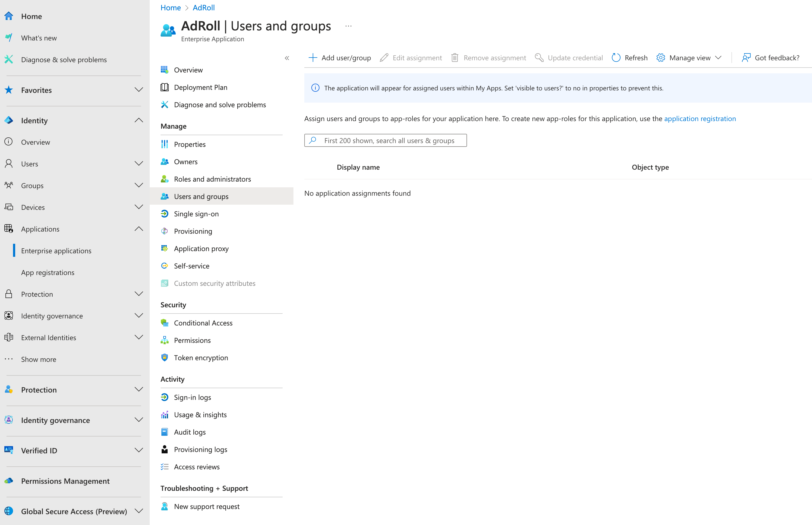Image resolution: width=812 pixels, height=525 pixels.
Task: Expand the Users chevron in sidebar
Action: coord(138,164)
